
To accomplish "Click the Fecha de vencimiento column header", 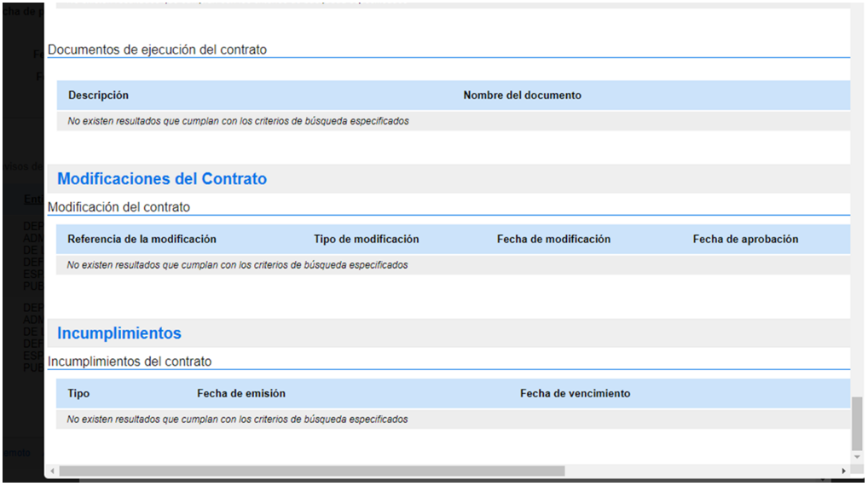I will pyautogui.click(x=575, y=394).
